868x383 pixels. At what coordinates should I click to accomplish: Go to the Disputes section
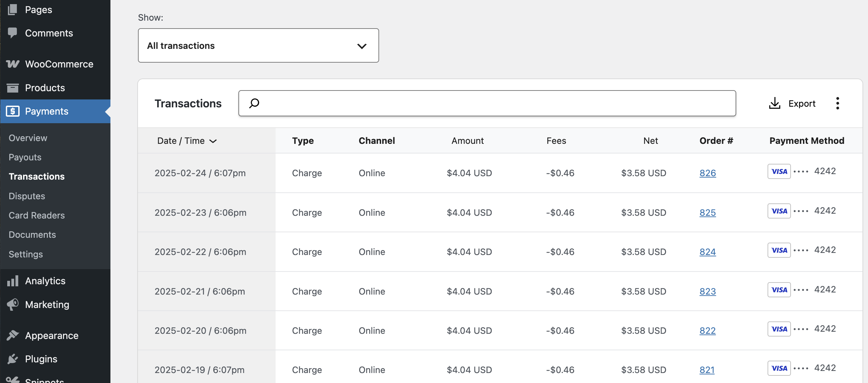click(x=26, y=196)
